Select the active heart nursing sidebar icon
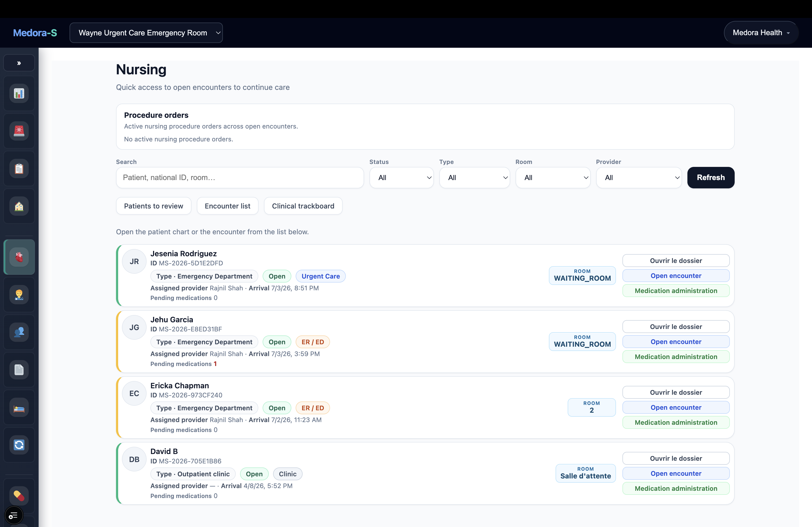This screenshot has width=812, height=527. click(19, 257)
